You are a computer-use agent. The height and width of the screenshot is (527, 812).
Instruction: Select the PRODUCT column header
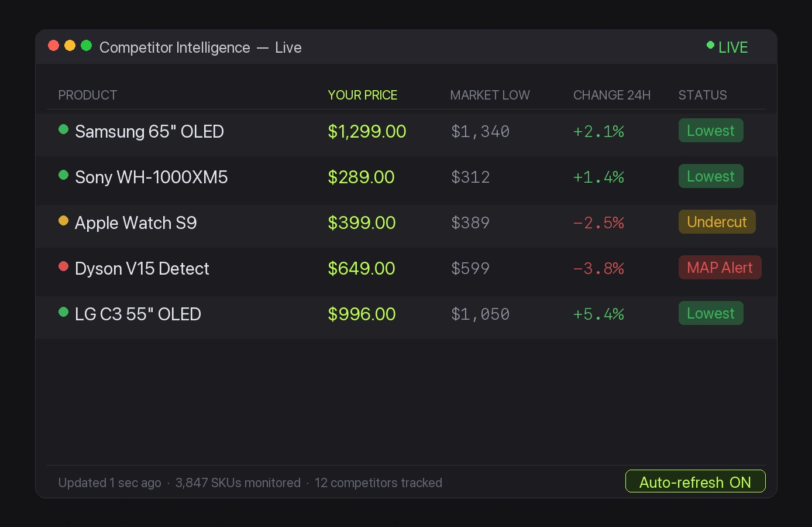click(88, 95)
